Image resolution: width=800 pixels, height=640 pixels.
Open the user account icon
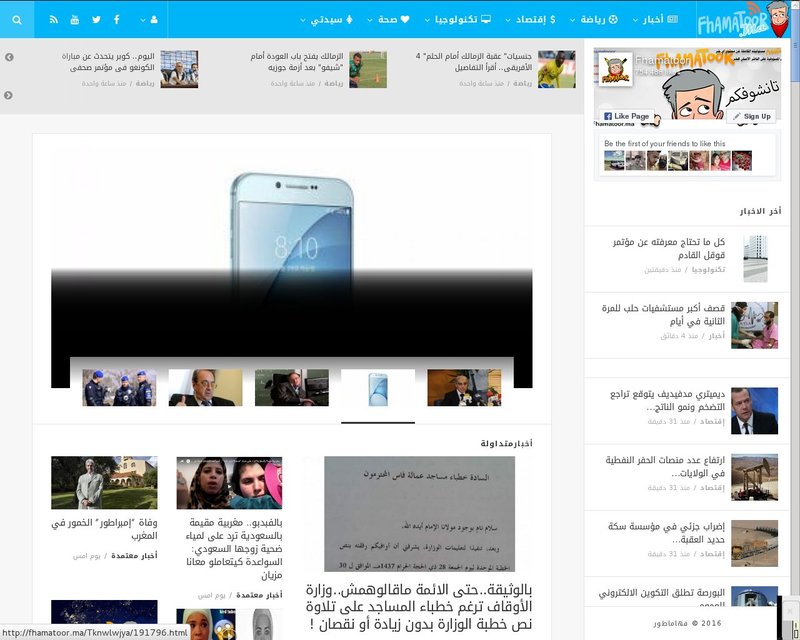click(x=154, y=20)
